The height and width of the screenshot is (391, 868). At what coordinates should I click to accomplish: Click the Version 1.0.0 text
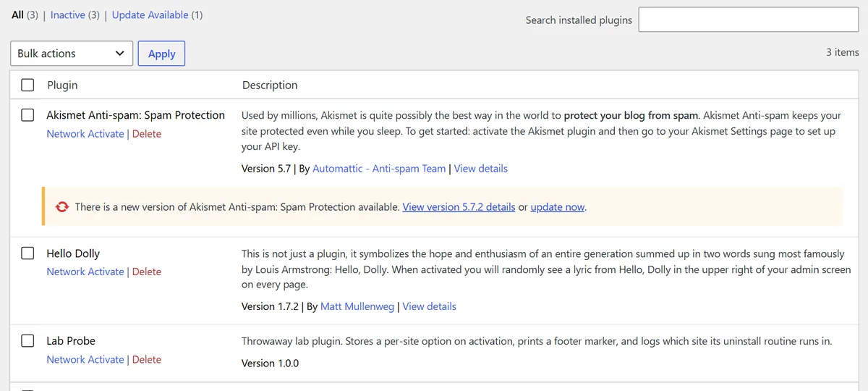[x=270, y=363]
